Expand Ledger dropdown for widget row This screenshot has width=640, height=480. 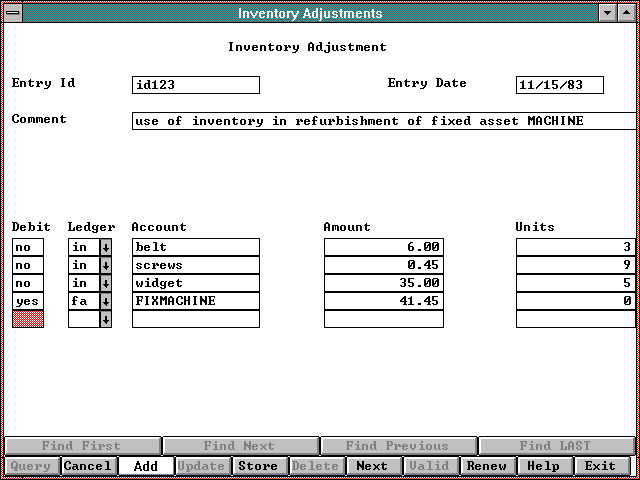pos(106,283)
